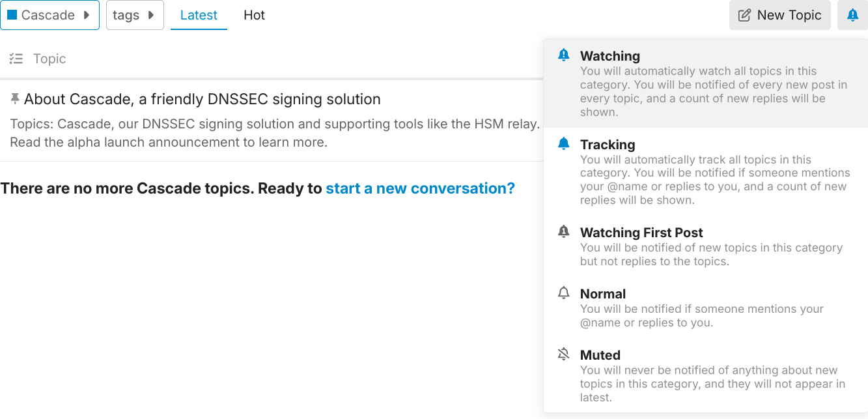Click the Tracking bell icon in the menu
The height and width of the screenshot is (419, 868).
pos(564,144)
